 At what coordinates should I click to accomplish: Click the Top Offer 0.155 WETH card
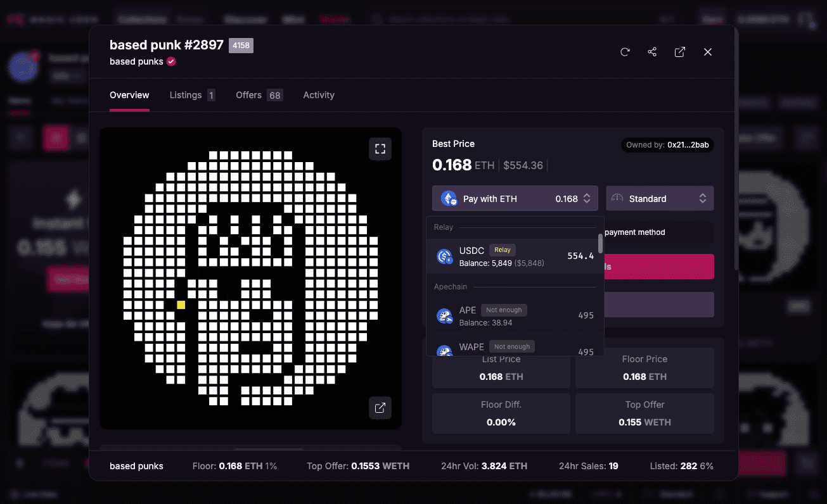click(x=644, y=413)
